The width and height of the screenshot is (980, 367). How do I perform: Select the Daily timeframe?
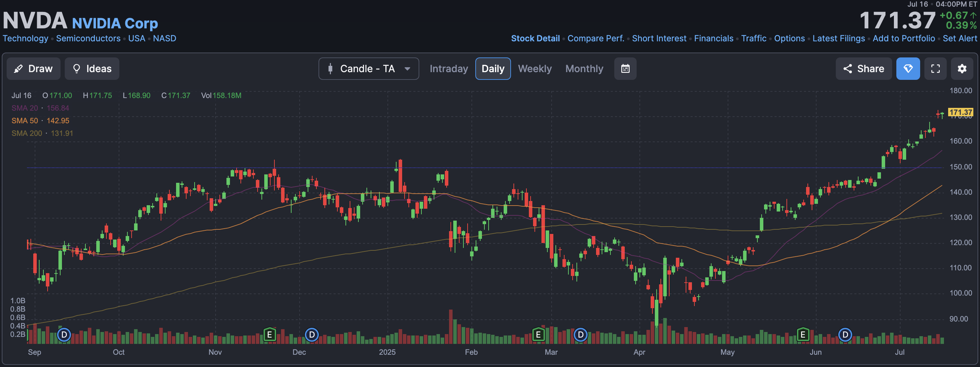[x=493, y=69]
